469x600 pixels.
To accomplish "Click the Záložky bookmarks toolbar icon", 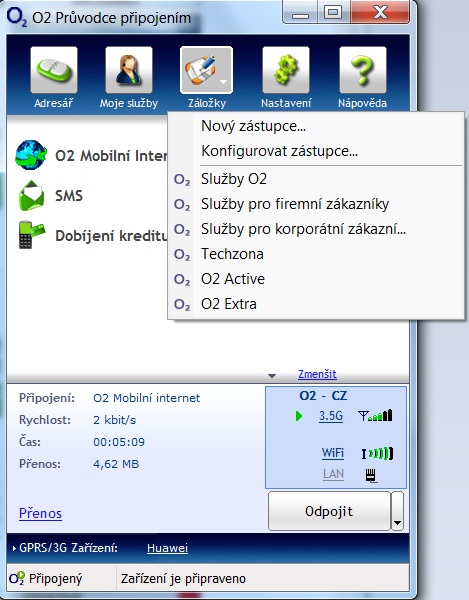I will coord(206,70).
